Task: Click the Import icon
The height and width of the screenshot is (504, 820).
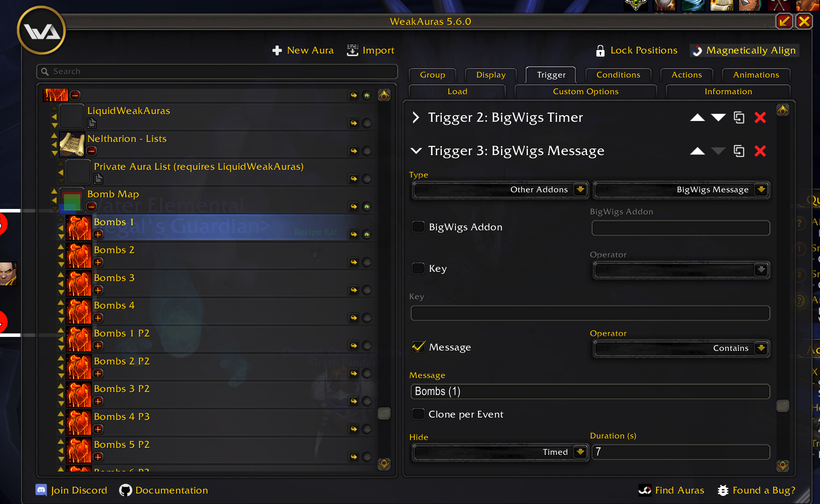Action: tap(352, 50)
